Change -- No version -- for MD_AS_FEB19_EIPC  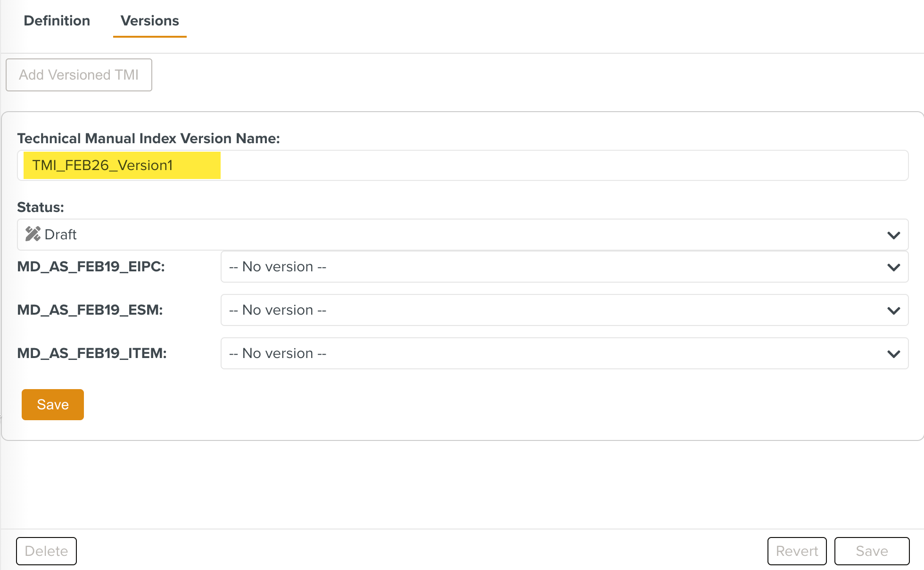564,267
